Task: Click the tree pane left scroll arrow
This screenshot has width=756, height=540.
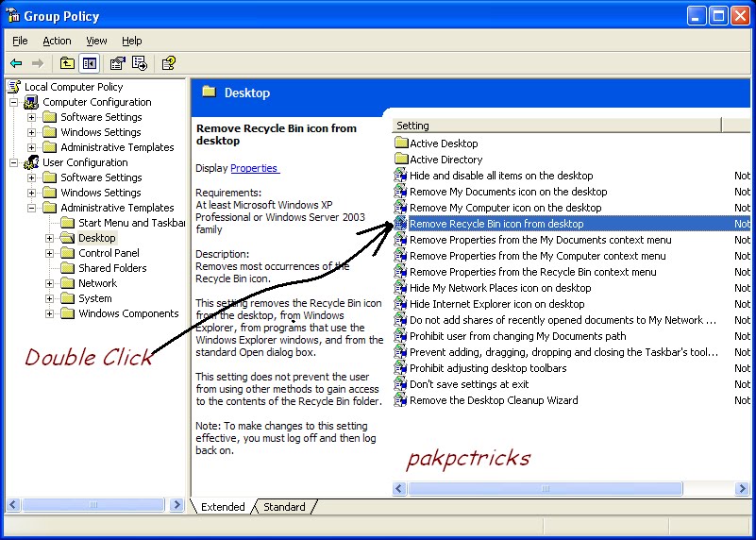Action: (13, 505)
